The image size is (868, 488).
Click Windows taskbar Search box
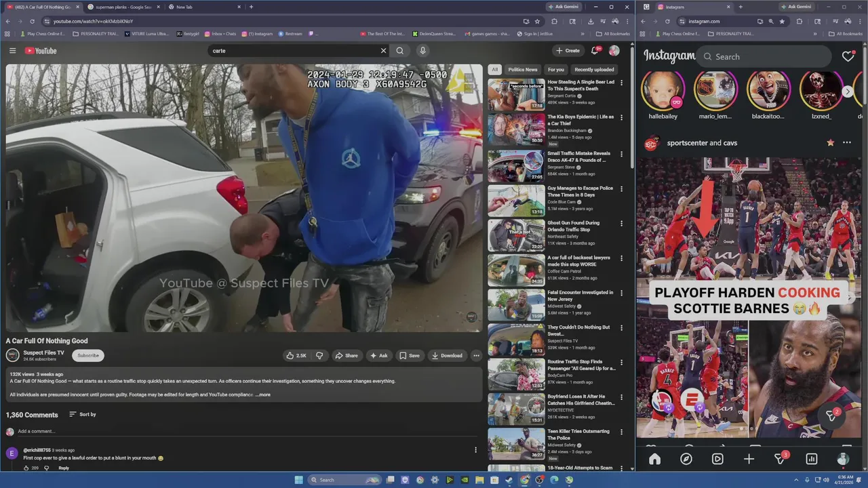pyautogui.click(x=344, y=480)
